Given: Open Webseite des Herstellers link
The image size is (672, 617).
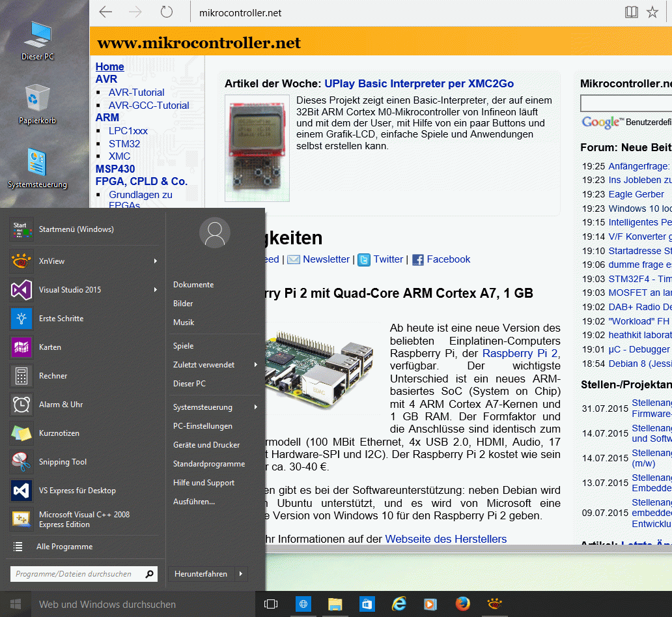Looking at the screenshot, I should pyautogui.click(x=445, y=539).
